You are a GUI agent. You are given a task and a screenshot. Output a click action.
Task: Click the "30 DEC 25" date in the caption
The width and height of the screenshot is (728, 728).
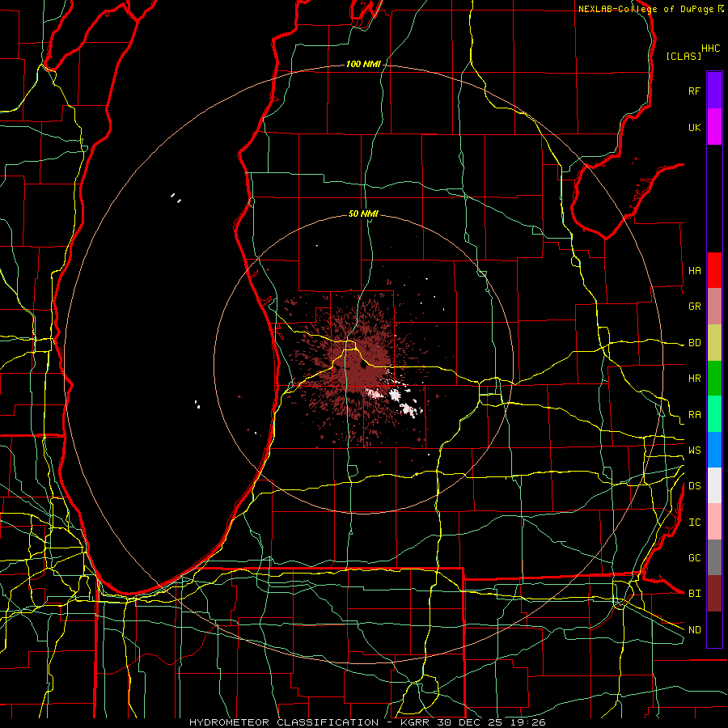pos(469,722)
